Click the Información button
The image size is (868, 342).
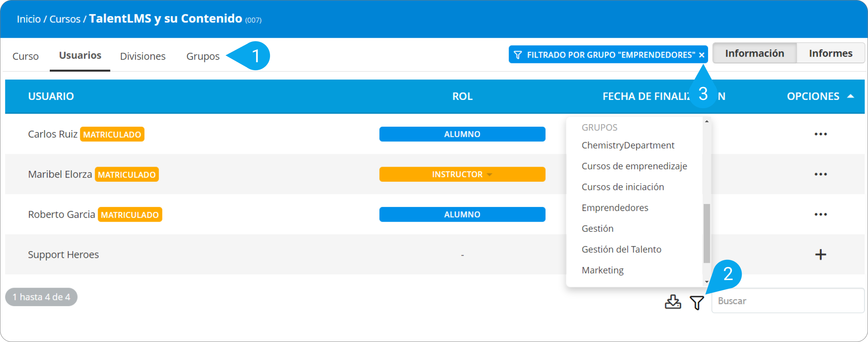[755, 53]
